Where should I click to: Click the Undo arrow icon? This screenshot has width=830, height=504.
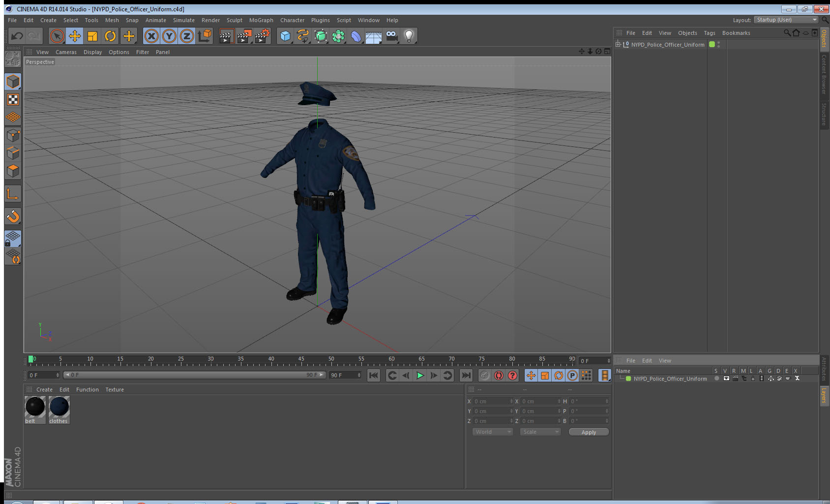[x=17, y=36]
